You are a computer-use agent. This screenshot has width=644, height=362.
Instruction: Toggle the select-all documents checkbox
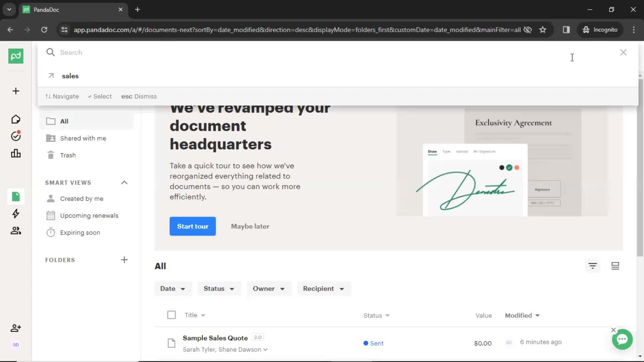(x=172, y=315)
